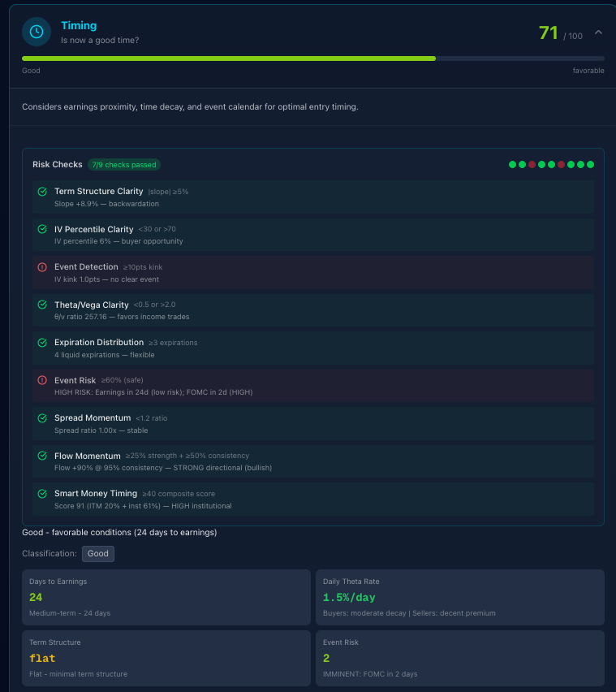Click the Flow Momentum check icon

pos(42,456)
